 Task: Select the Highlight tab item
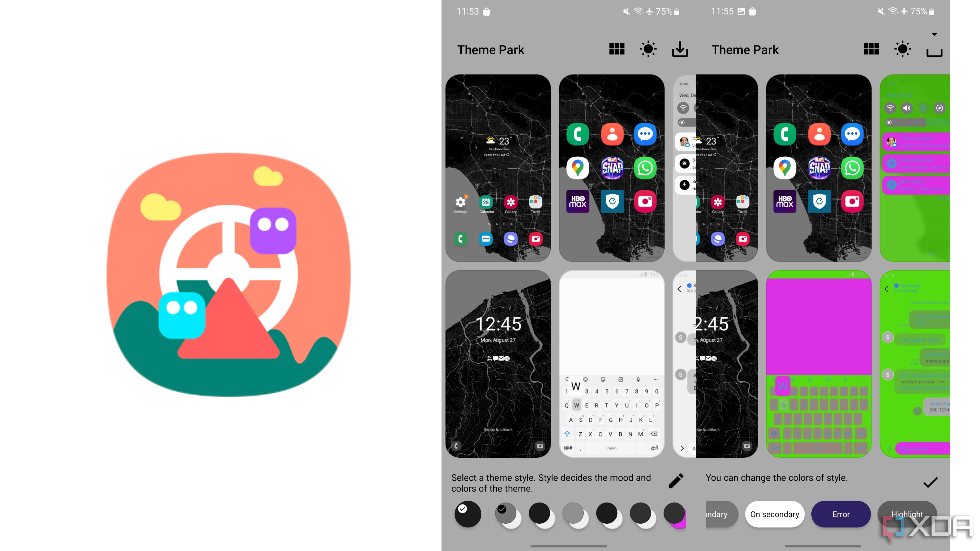907,514
